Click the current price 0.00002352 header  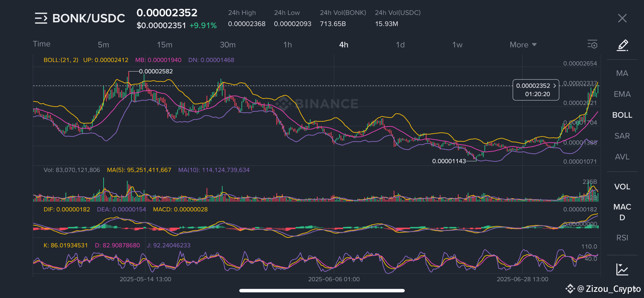tap(167, 13)
